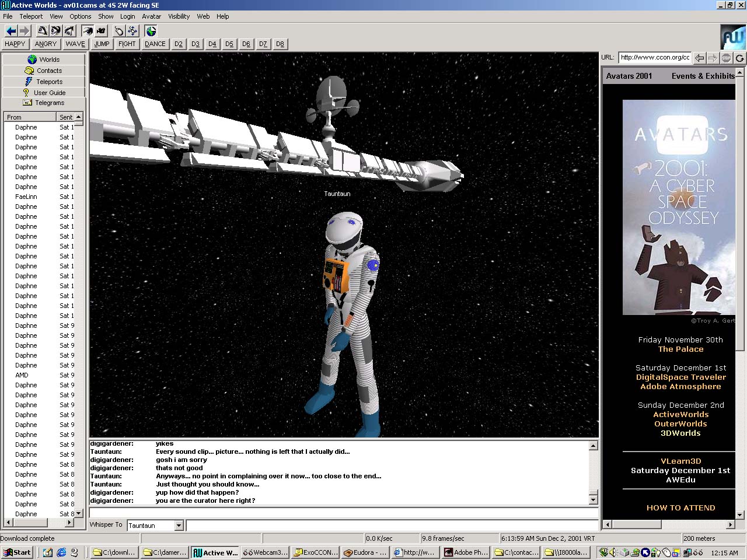
Task: Click the globe web window icon
Action: (x=151, y=31)
